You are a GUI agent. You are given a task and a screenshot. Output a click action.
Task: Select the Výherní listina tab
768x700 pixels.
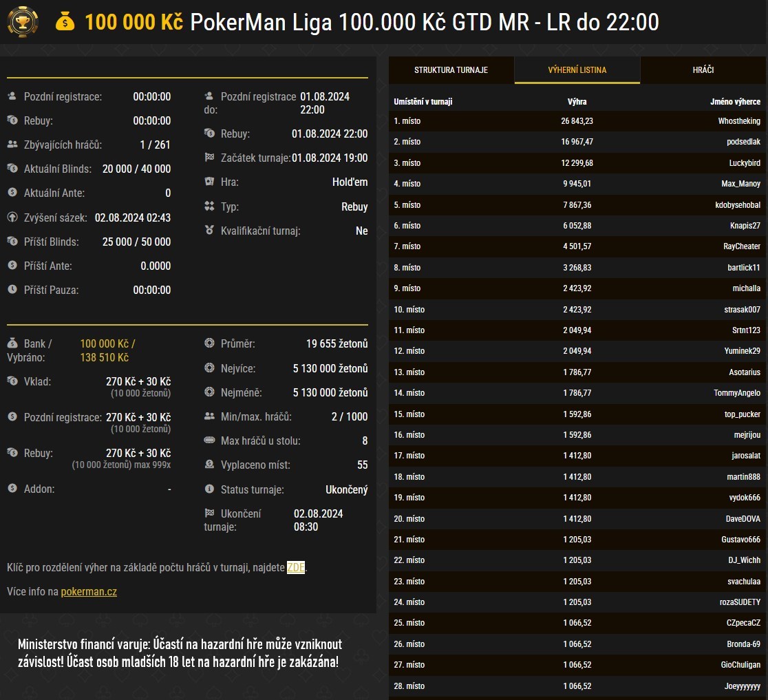(577, 70)
